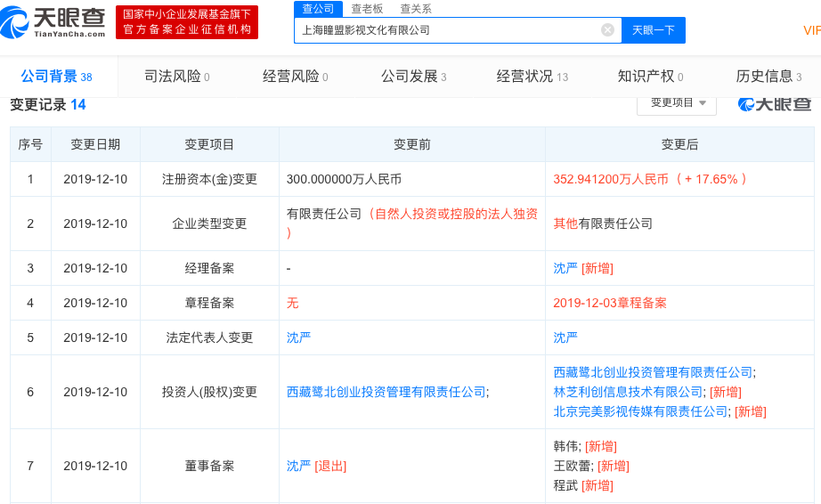Click the 法定代表人变更 cell in row 5
This screenshot has width=821, height=504.
coord(209,337)
